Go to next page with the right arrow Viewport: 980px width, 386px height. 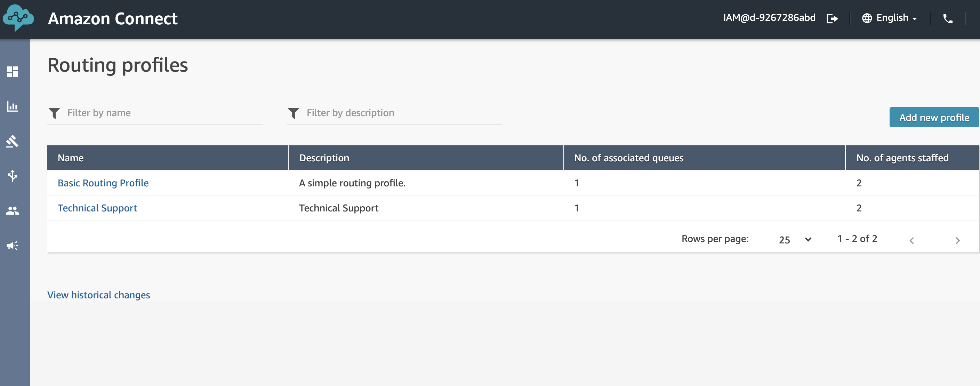pyautogui.click(x=958, y=240)
